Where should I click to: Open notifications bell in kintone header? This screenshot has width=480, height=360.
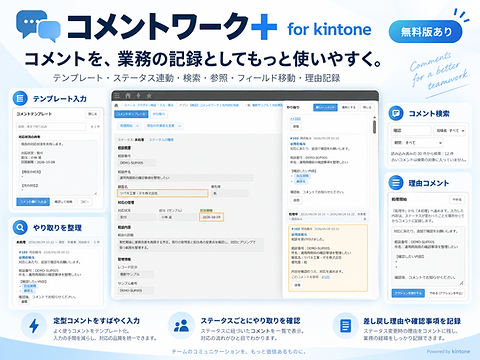tap(139, 96)
